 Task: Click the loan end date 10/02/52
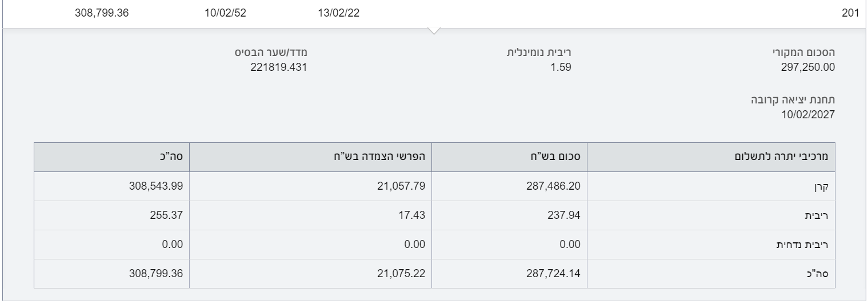pos(225,13)
